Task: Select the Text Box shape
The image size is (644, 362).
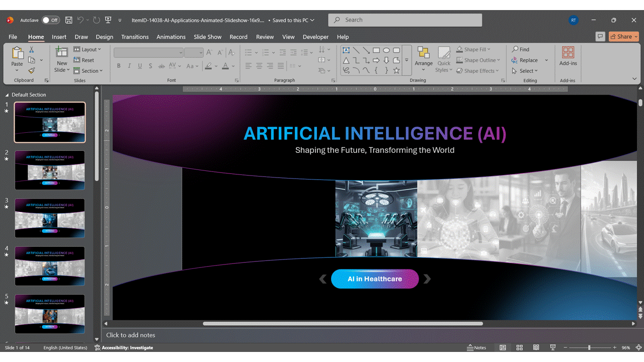Action: point(346,50)
